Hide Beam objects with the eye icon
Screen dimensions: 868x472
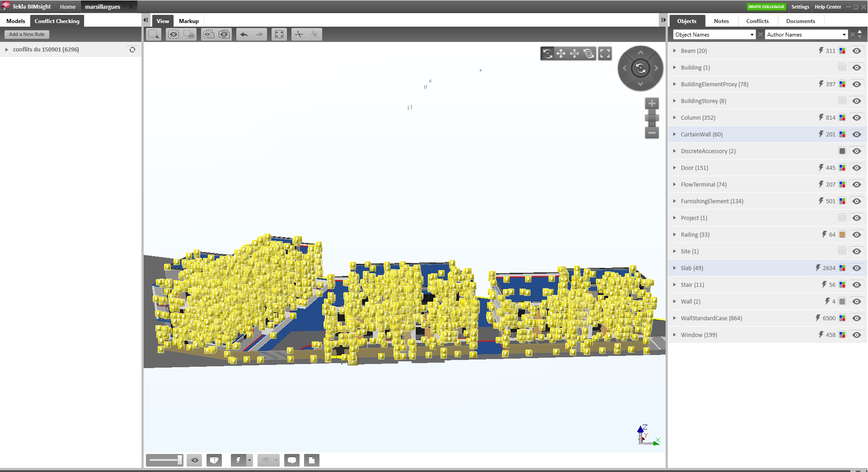(857, 51)
